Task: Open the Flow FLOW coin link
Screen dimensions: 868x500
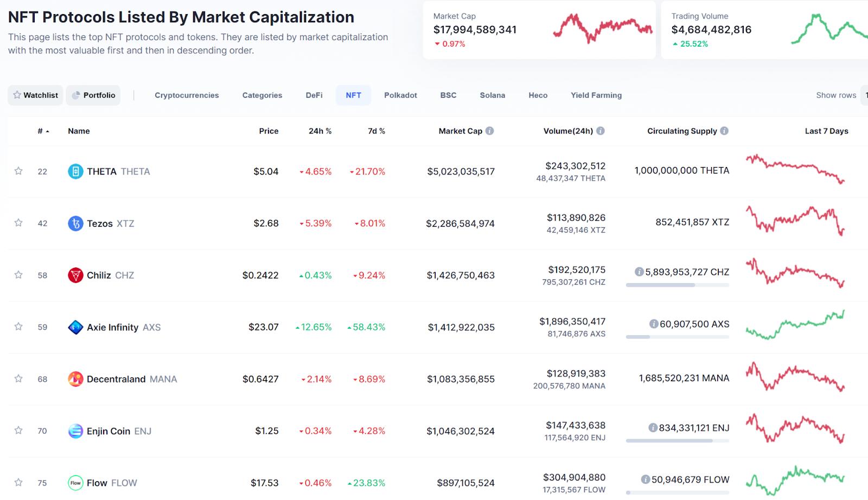Action: click(112, 483)
